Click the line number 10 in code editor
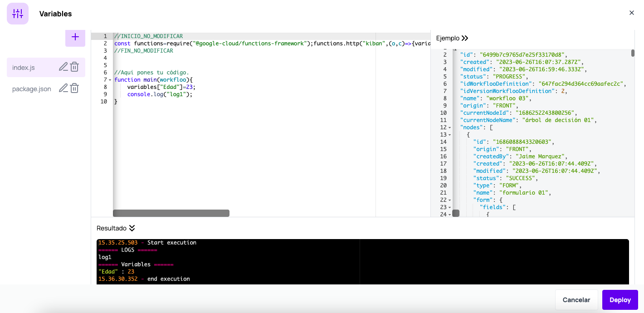The width and height of the screenshot is (644, 313). 103,102
